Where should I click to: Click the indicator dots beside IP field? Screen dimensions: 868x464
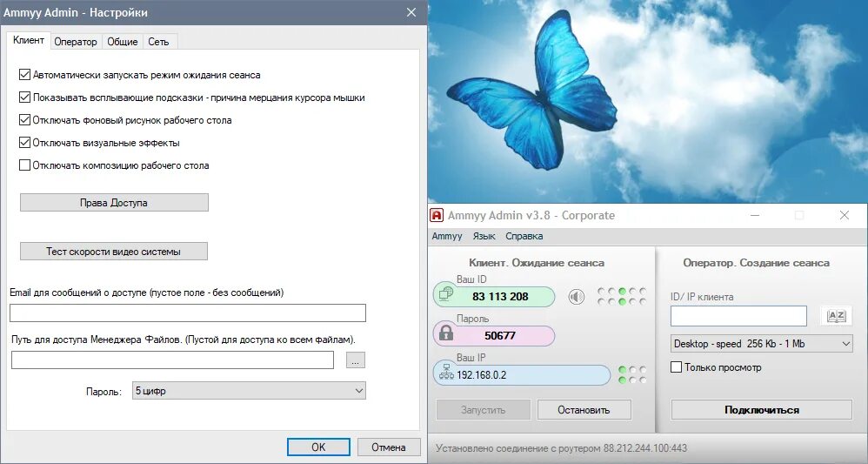[x=632, y=374]
